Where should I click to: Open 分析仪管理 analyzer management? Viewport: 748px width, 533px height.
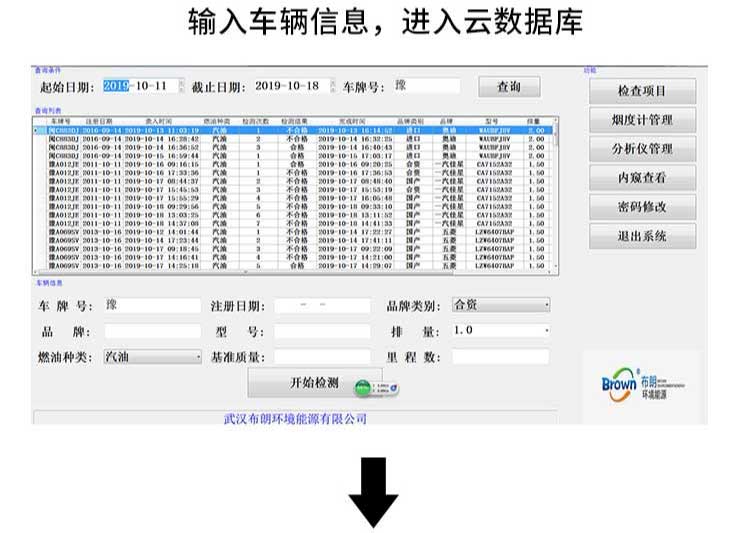click(x=641, y=149)
